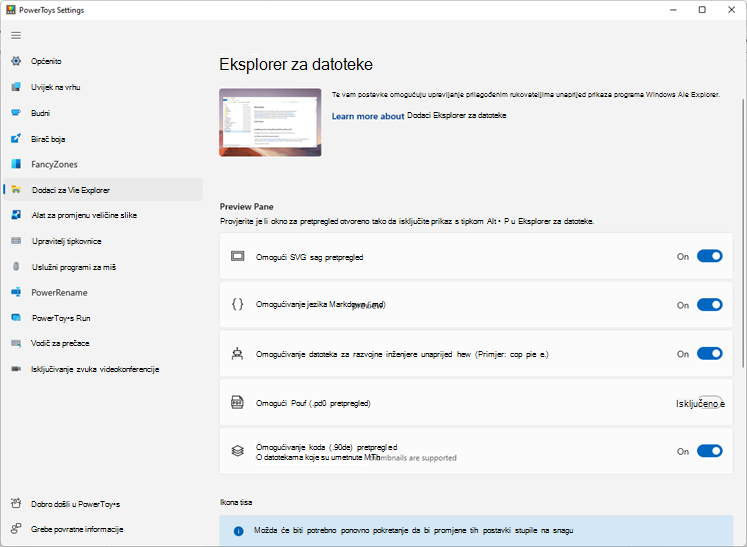Viewport: 747px width, 547px height.
Task: Click the Općenito gear icon
Action: pos(16,61)
